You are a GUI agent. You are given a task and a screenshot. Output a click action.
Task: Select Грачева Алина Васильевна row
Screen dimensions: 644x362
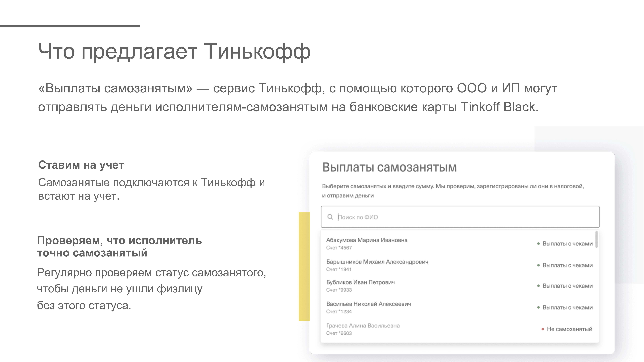460,329
